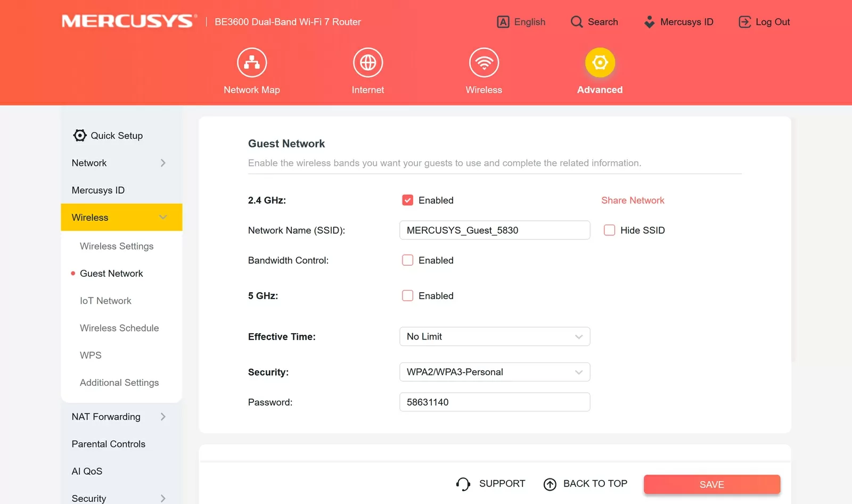Click into the Network Name SSID field
This screenshot has height=504, width=852.
point(495,230)
